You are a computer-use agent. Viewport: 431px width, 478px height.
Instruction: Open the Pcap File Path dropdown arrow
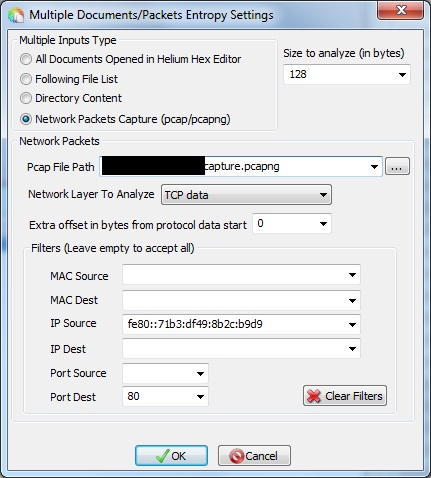click(x=374, y=167)
